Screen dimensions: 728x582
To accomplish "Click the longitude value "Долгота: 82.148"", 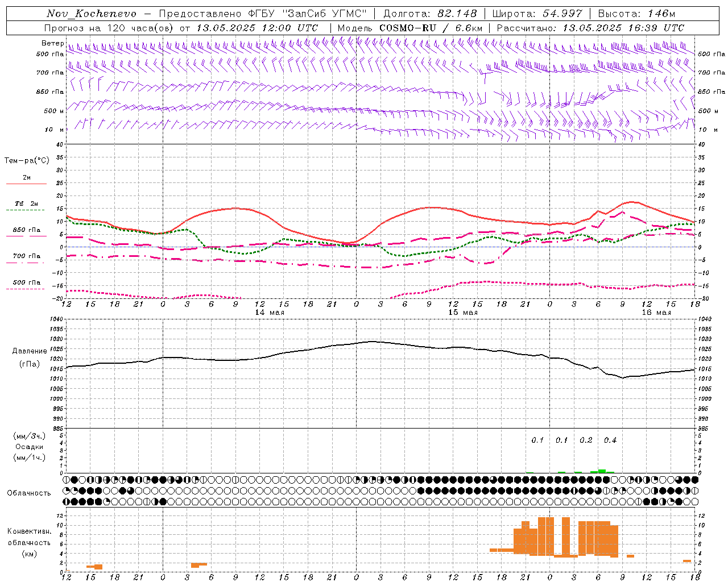I will [x=431, y=14].
